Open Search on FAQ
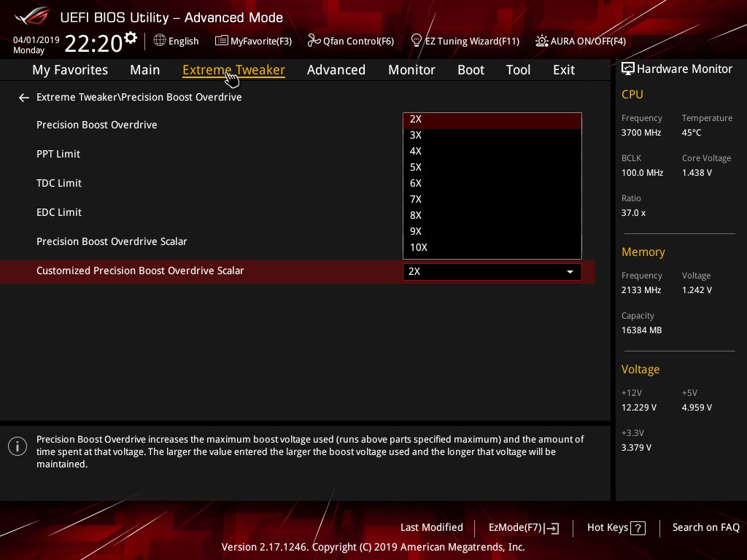Viewport: 747px width, 560px height. click(x=706, y=528)
